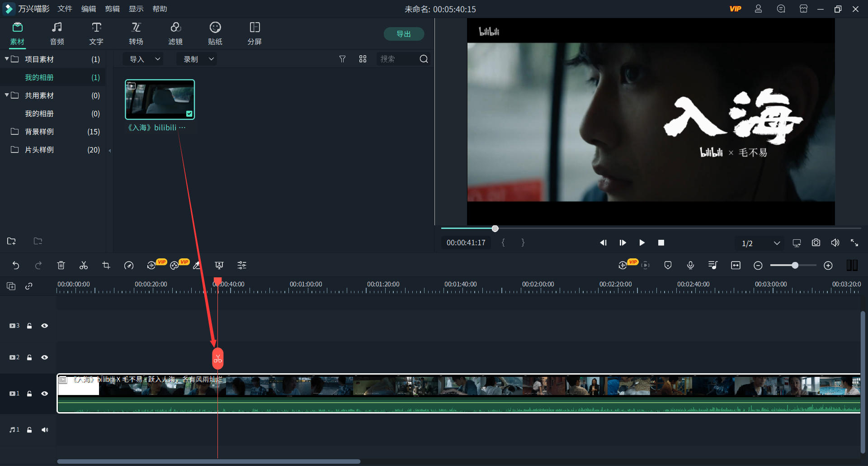
Task: Open the 编辑 menu
Action: [89, 9]
